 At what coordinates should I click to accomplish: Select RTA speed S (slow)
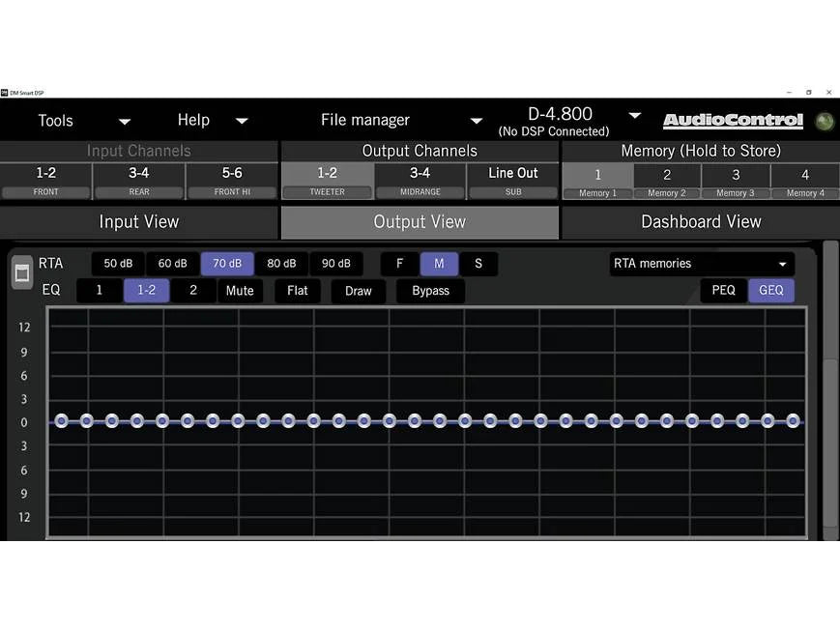click(x=478, y=264)
